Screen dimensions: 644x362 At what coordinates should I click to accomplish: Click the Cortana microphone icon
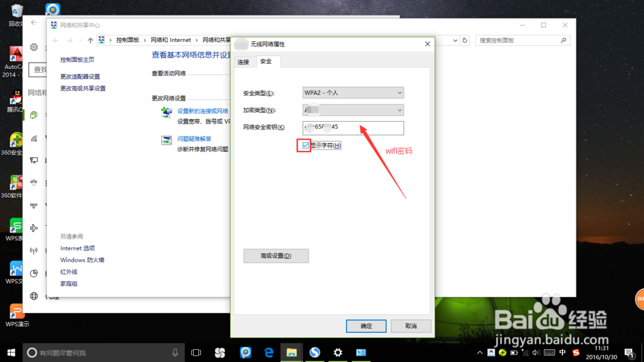(175, 352)
